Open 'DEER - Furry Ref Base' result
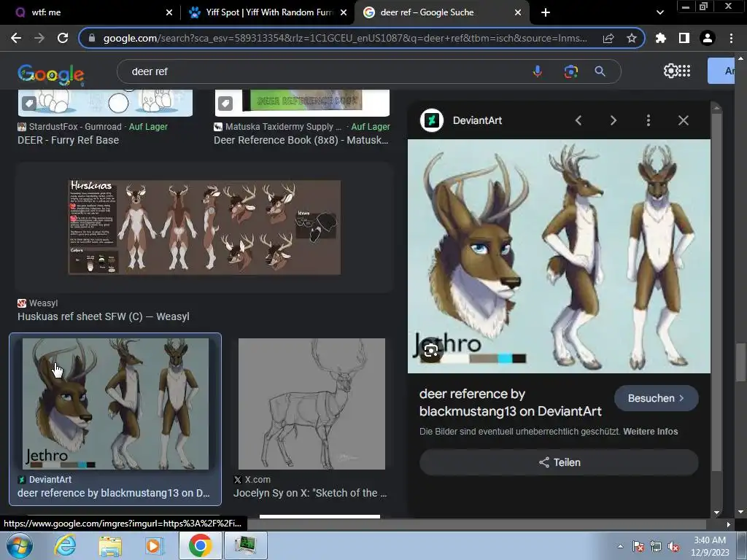Viewport: 747px width, 560px height. point(68,140)
